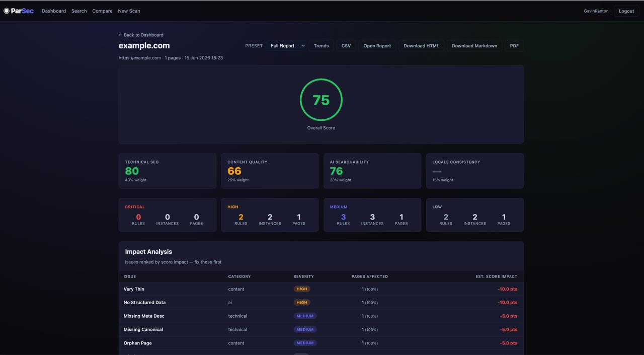Click the GavinRanton username
Screen dimensions: 644x355
(x=596, y=11)
